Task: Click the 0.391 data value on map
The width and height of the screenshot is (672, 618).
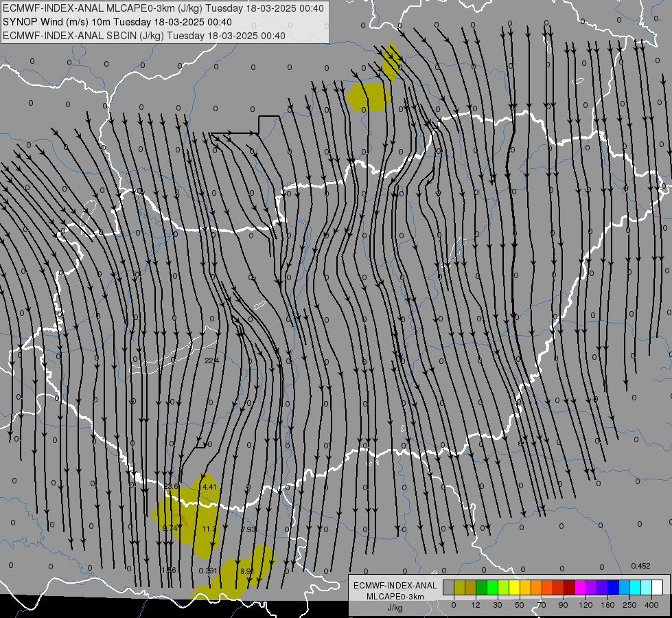Action: coord(208,571)
